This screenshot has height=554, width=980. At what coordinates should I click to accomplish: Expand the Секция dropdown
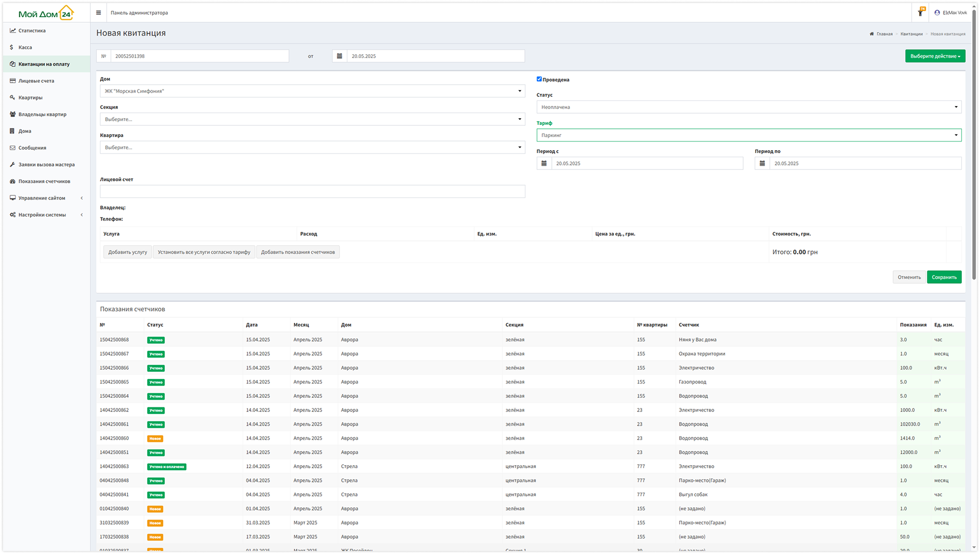tap(312, 119)
